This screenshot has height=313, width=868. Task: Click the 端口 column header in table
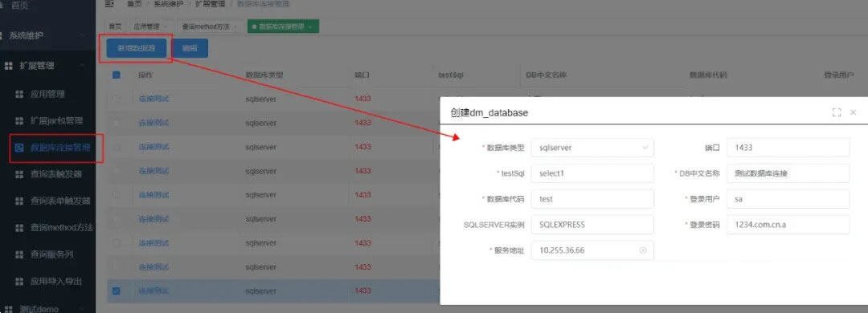click(x=362, y=75)
